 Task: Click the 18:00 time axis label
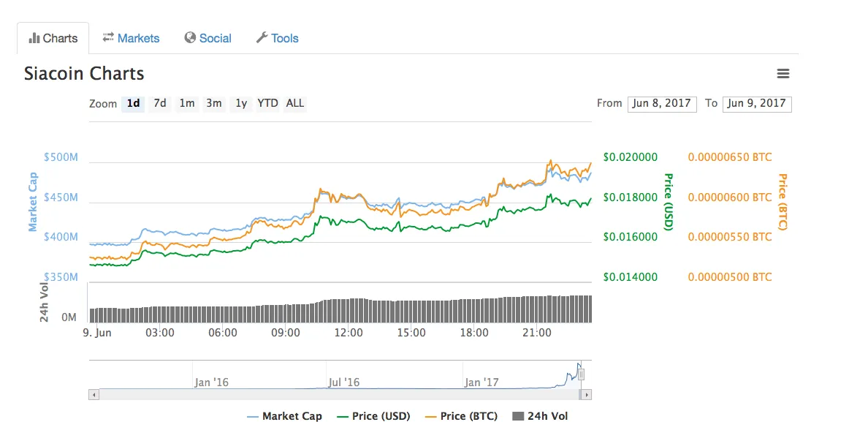474,333
